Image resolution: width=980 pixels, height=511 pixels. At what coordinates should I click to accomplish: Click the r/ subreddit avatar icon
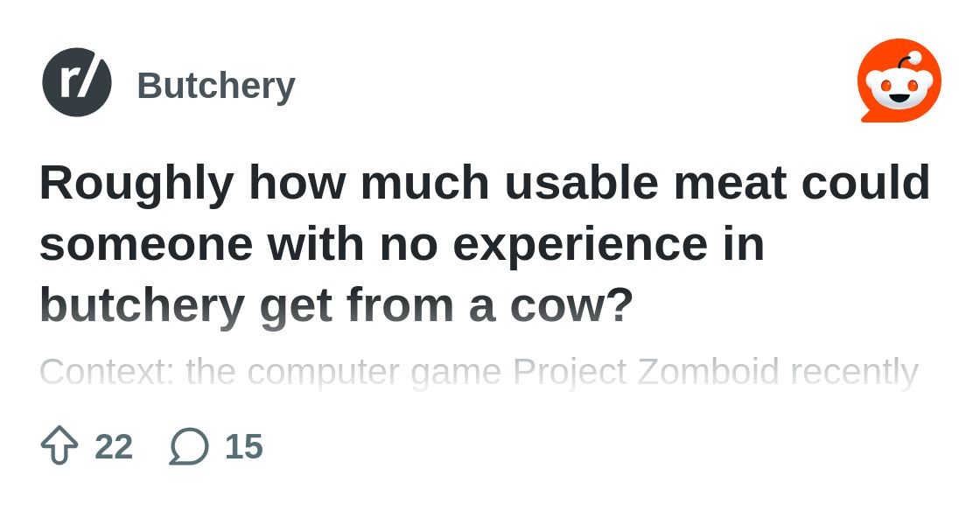[77, 82]
